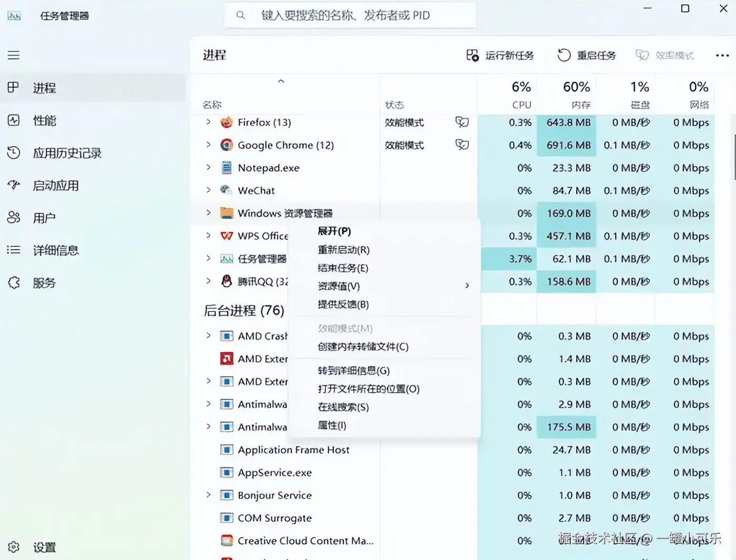Screen dimensions: 736x560
Task: Click the process search input field
Action: [350, 15]
